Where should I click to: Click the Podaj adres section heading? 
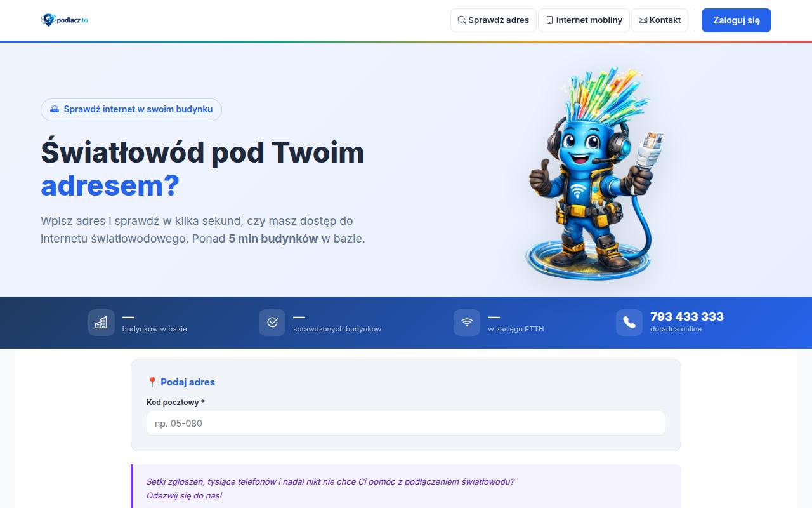point(188,382)
